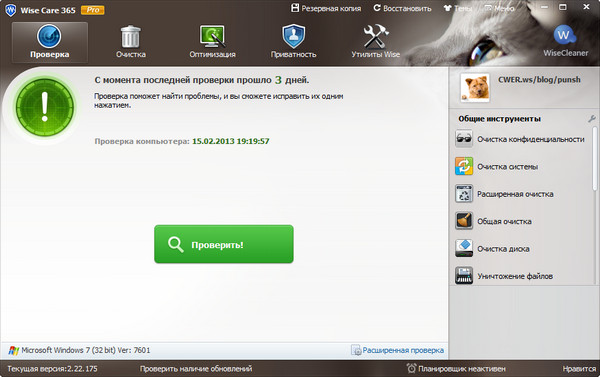Select the Проверка tab
Image resolution: width=600 pixels, height=377 pixels.
(x=50, y=42)
